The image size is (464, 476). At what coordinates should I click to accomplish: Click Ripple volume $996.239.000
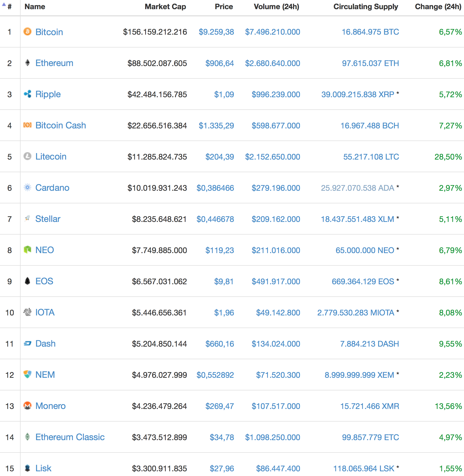[276, 95]
